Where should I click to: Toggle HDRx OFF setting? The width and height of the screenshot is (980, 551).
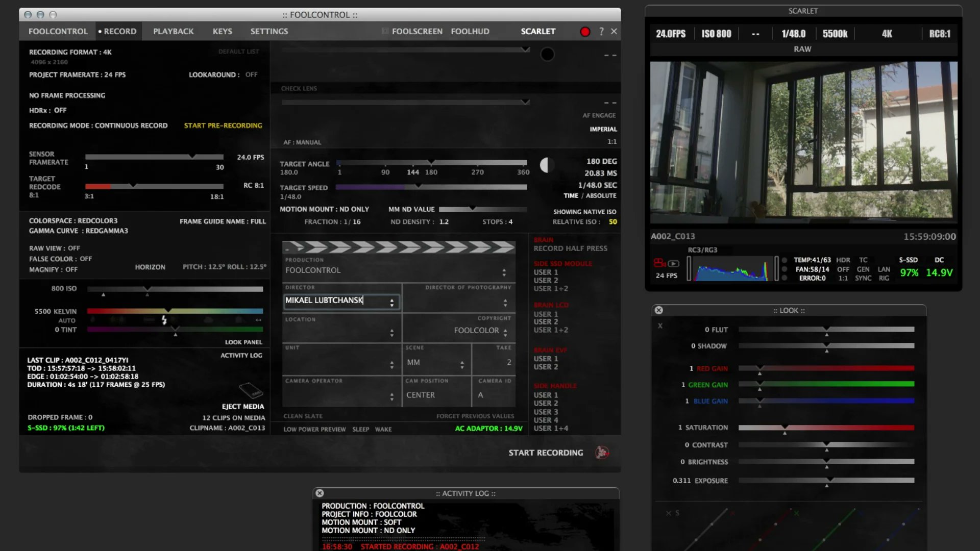[x=60, y=110]
